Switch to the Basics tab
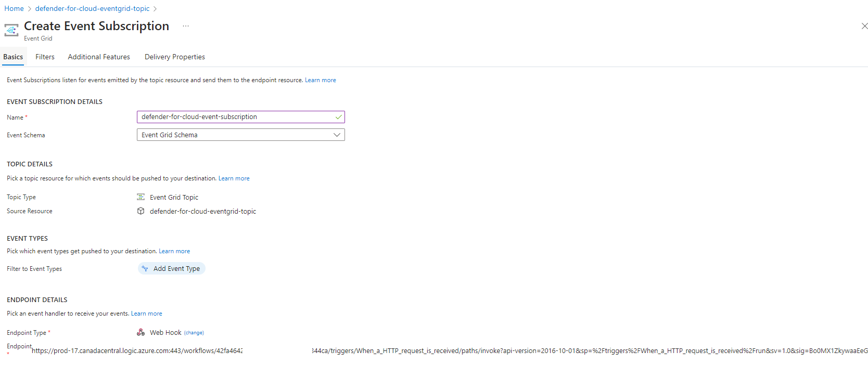 click(x=13, y=57)
